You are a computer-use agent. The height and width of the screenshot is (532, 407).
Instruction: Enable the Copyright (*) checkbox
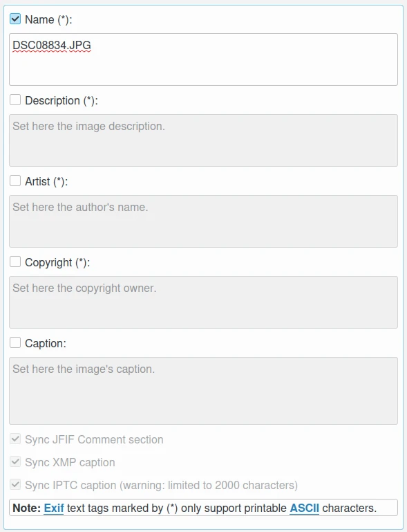15,262
